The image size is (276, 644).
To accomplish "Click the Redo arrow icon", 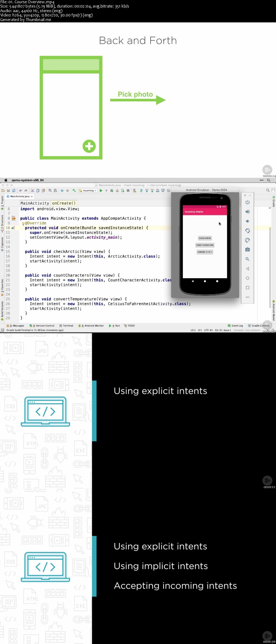I will pos(26,190).
